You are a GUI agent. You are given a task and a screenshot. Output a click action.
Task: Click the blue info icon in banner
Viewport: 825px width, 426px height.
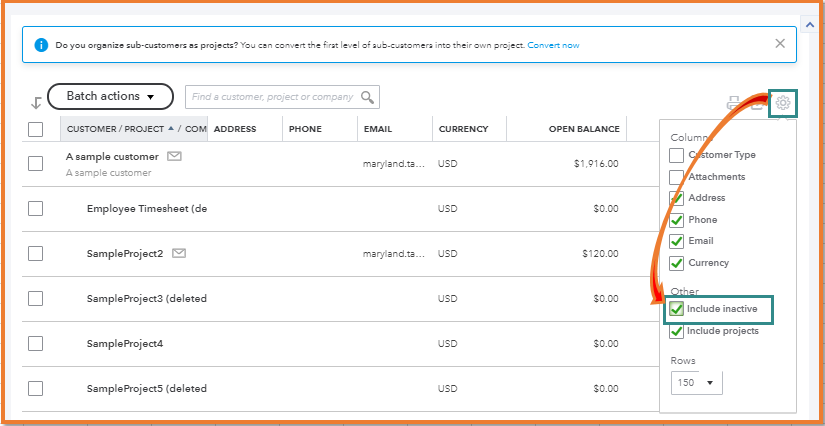[x=41, y=45]
